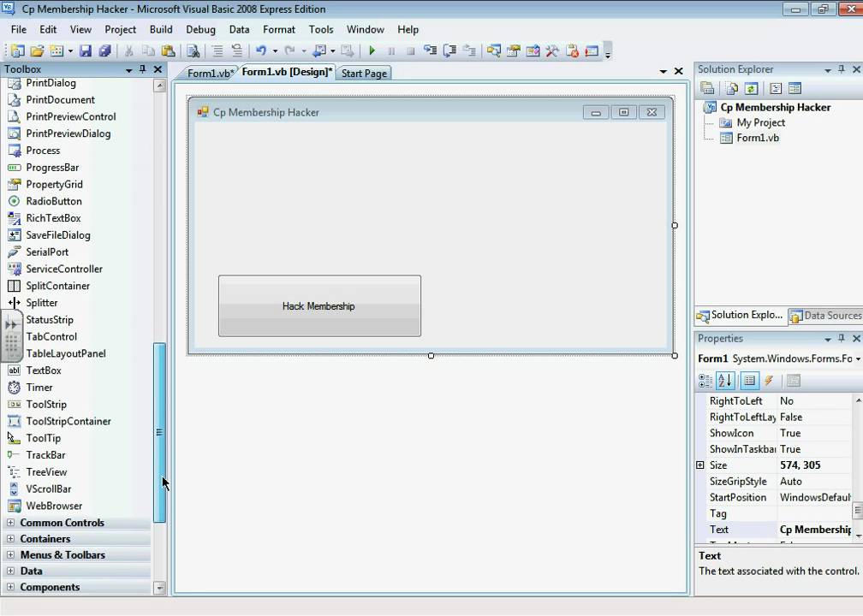Click the Toolbox scroll down arrow
The height and width of the screenshot is (616, 863).
159,588
